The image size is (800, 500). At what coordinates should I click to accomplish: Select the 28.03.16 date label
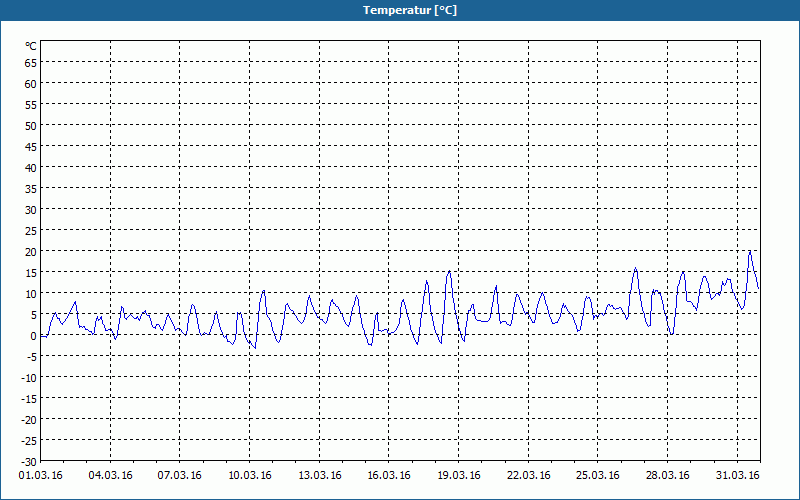[667, 475]
